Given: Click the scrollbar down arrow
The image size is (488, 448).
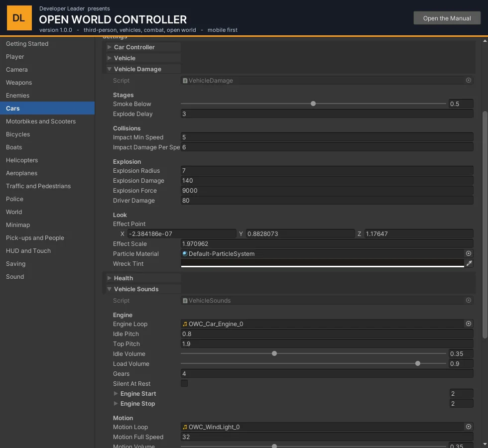Looking at the screenshot, I should [485, 444].
